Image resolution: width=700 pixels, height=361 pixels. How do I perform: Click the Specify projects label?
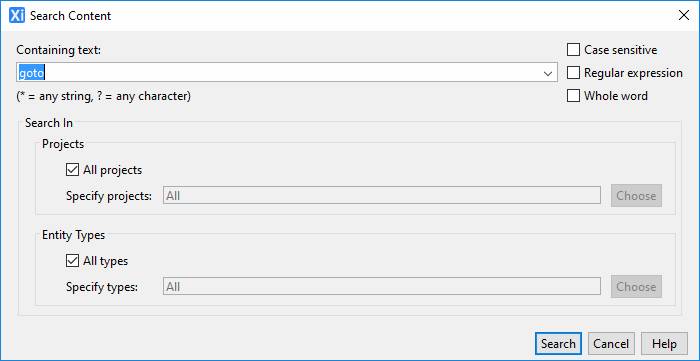pyautogui.click(x=109, y=196)
